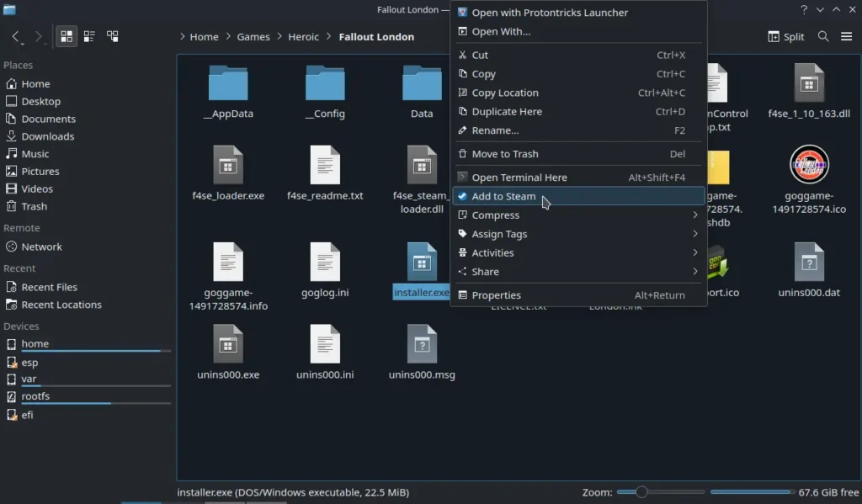Select goggame-1491728574.info file

click(x=228, y=277)
